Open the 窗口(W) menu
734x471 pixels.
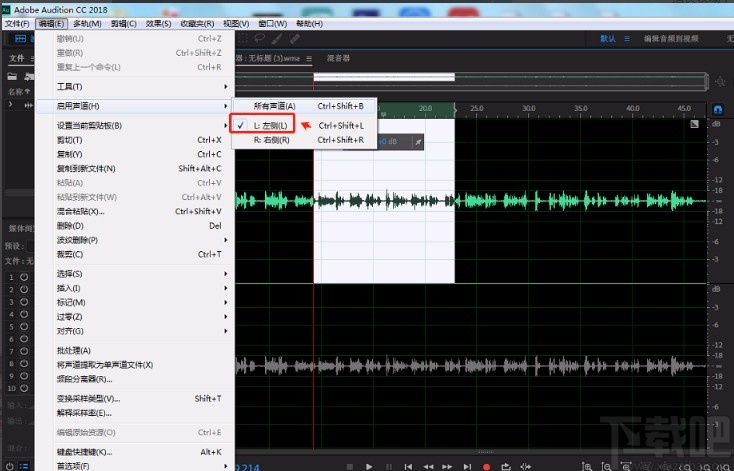click(x=273, y=23)
